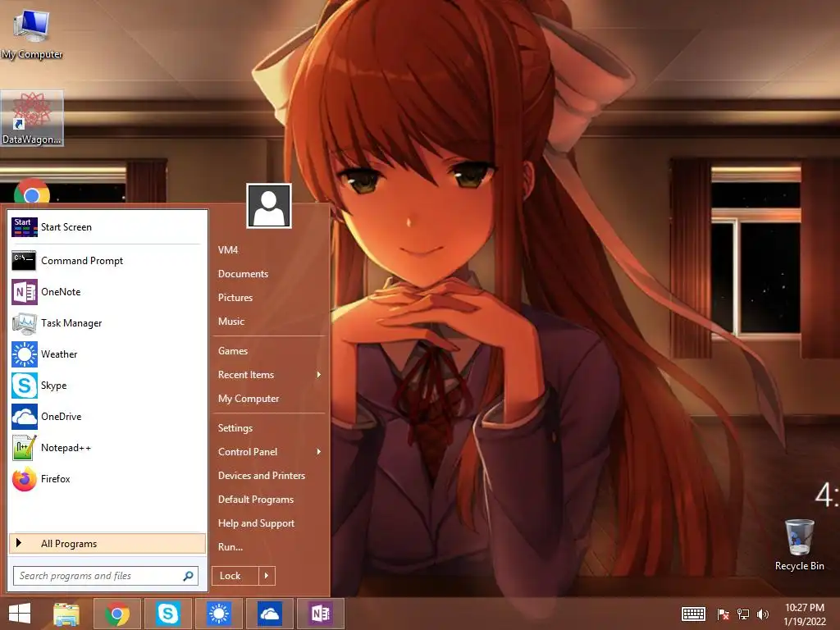Open Games from the start menu

click(x=233, y=351)
